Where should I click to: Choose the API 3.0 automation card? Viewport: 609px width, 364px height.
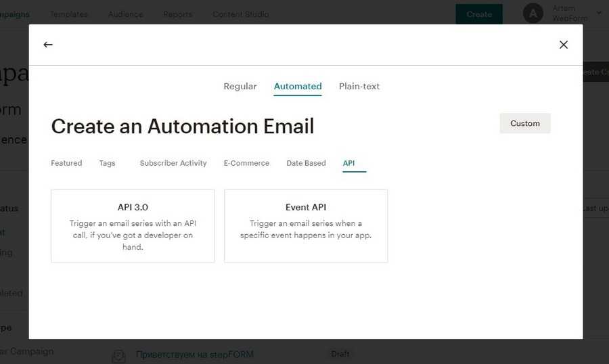[x=133, y=226]
